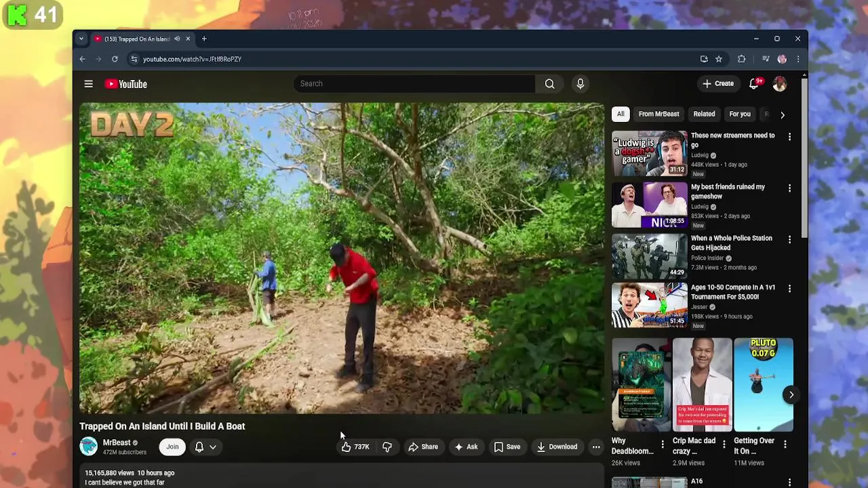Join the MrBeast channel
The image size is (868, 488).
click(172, 447)
